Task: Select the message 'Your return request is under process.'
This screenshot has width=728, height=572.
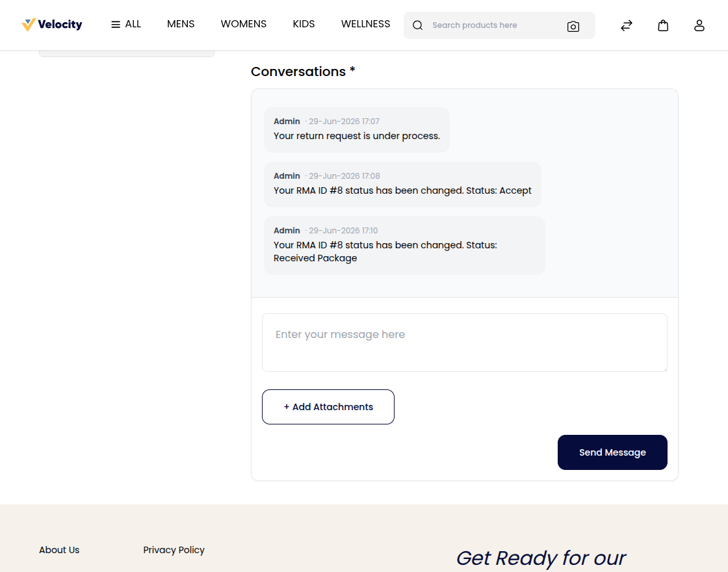Action: 357,136
